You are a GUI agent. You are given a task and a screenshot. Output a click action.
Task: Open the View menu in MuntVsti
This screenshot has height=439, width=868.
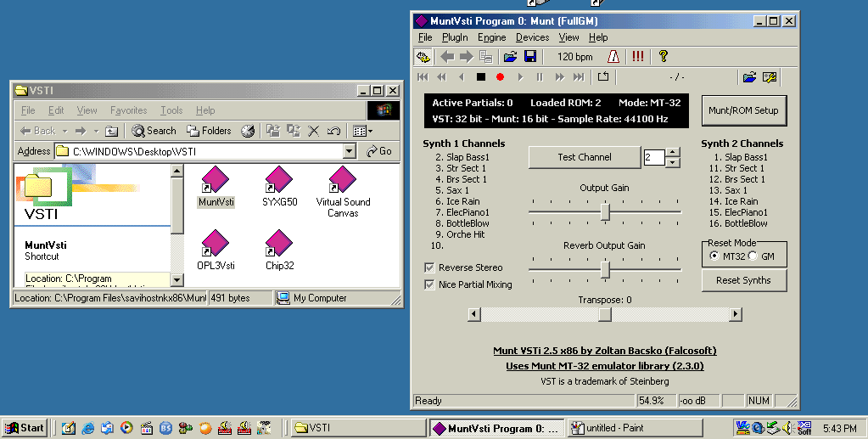568,37
